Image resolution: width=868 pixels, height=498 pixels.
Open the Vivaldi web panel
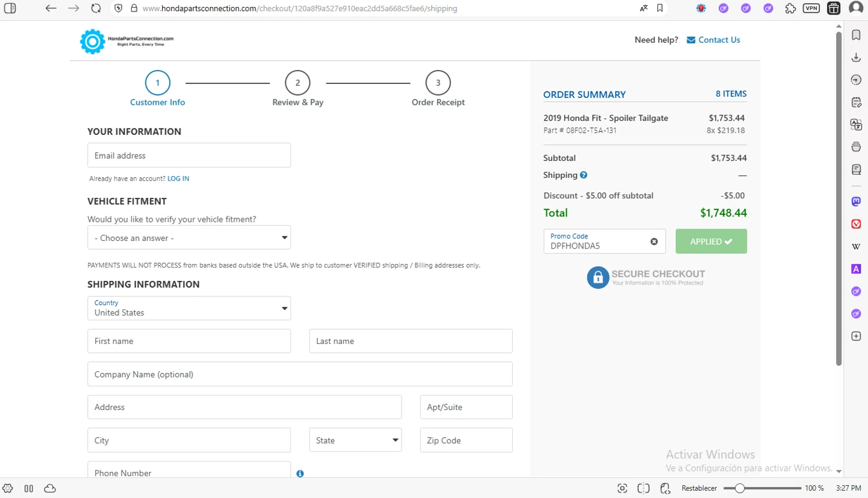click(x=856, y=224)
